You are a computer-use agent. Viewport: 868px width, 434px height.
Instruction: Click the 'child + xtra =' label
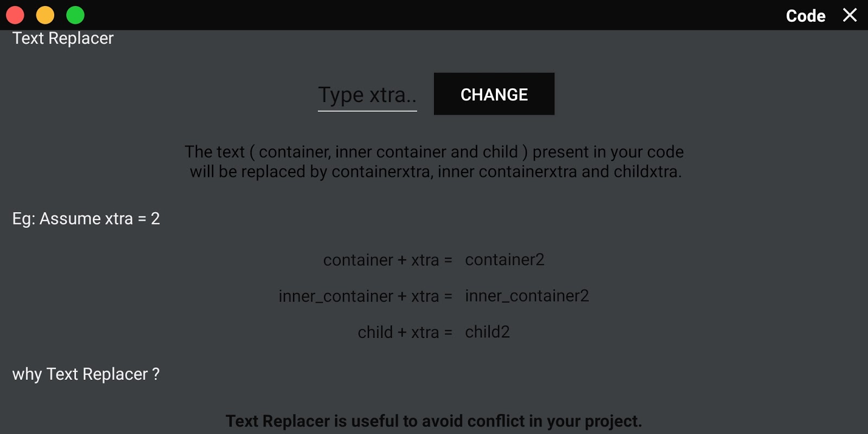tap(405, 332)
